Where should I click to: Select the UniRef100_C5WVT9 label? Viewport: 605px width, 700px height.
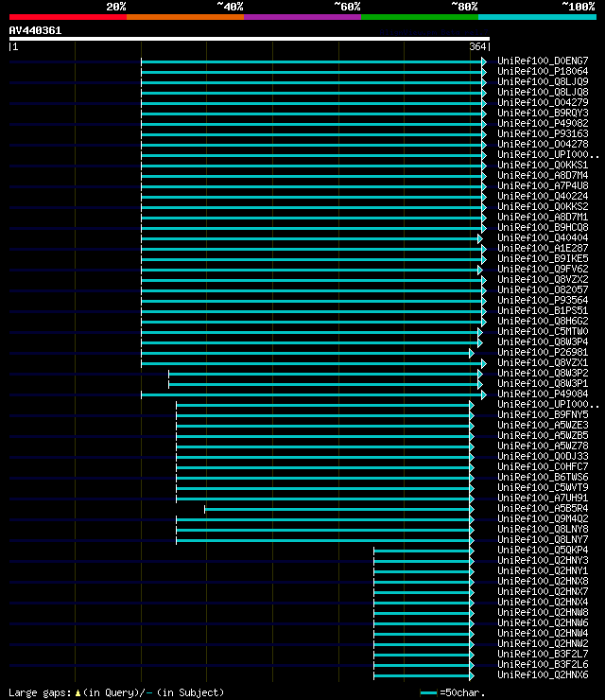543,487
